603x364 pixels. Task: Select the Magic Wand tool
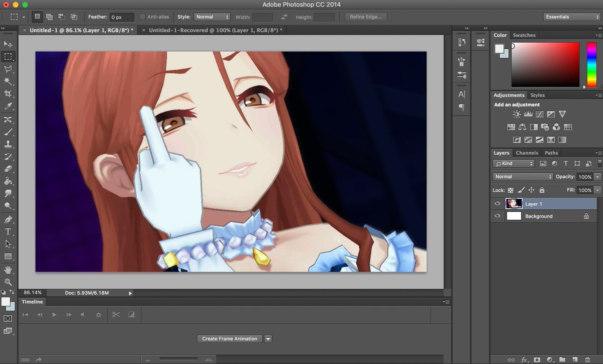[8, 81]
